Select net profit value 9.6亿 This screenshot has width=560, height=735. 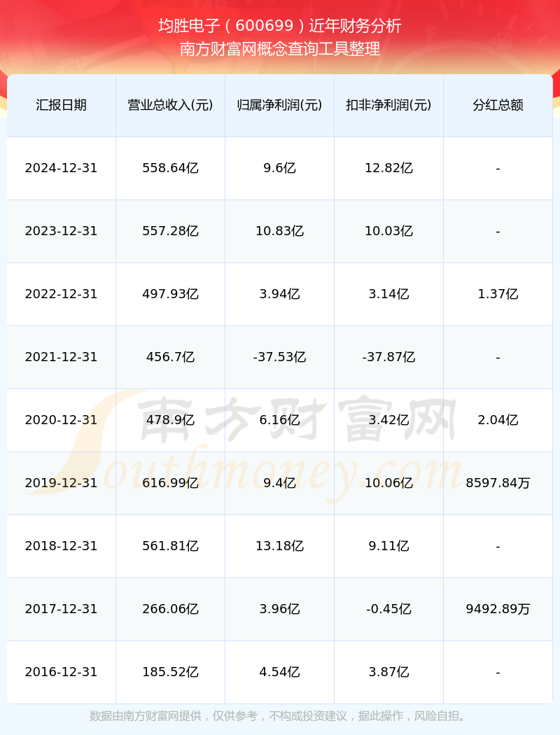coord(280,168)
